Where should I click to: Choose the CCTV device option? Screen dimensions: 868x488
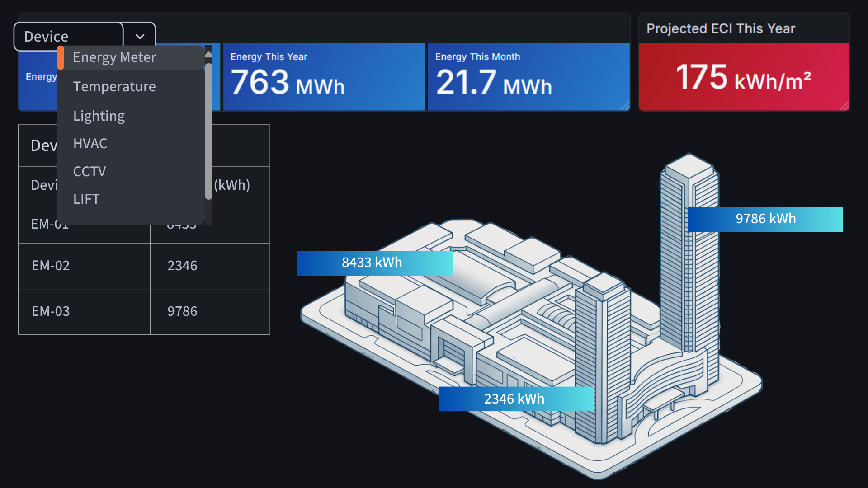(x=90, y=172)
